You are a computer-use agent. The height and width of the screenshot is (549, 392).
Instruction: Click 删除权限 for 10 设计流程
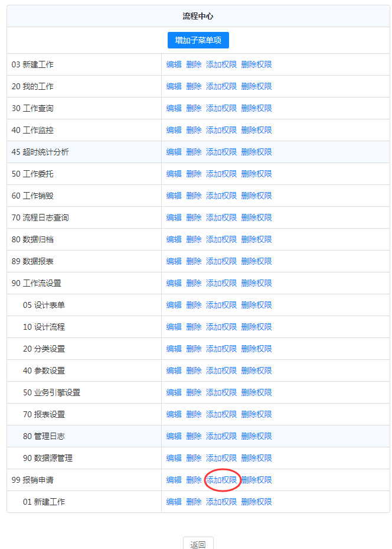pos(257,327)
